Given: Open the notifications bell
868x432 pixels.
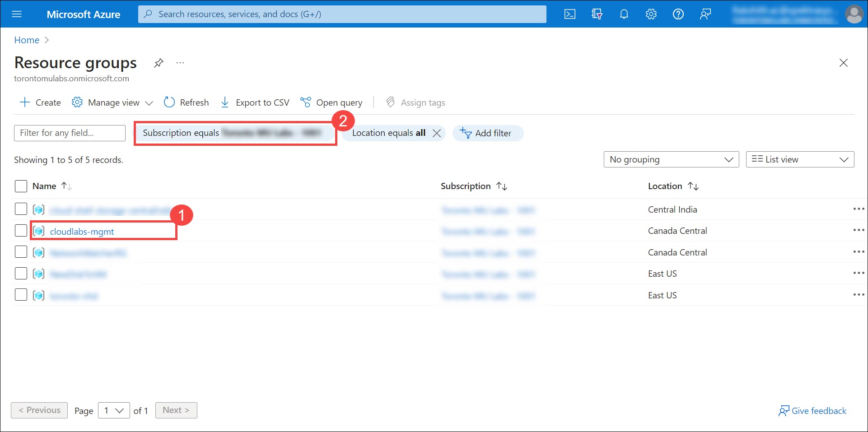Looking at the screenshot, I should pos(624,14).
